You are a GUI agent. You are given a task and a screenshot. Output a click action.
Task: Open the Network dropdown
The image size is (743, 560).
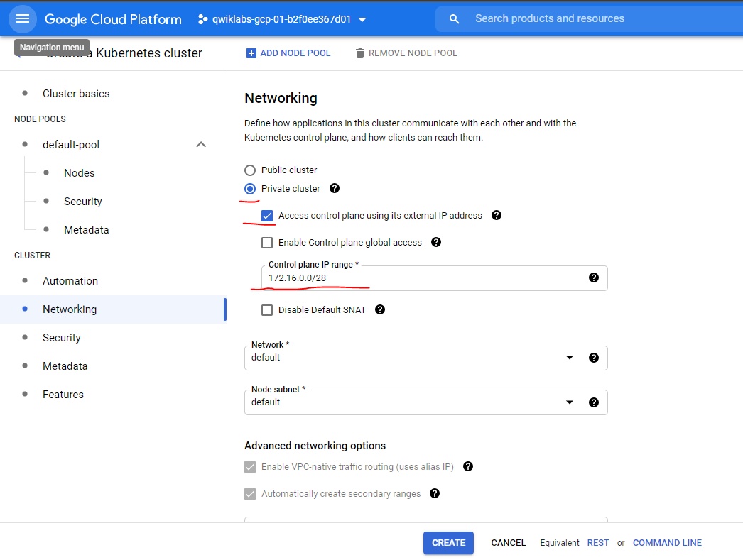coord(426,358)
